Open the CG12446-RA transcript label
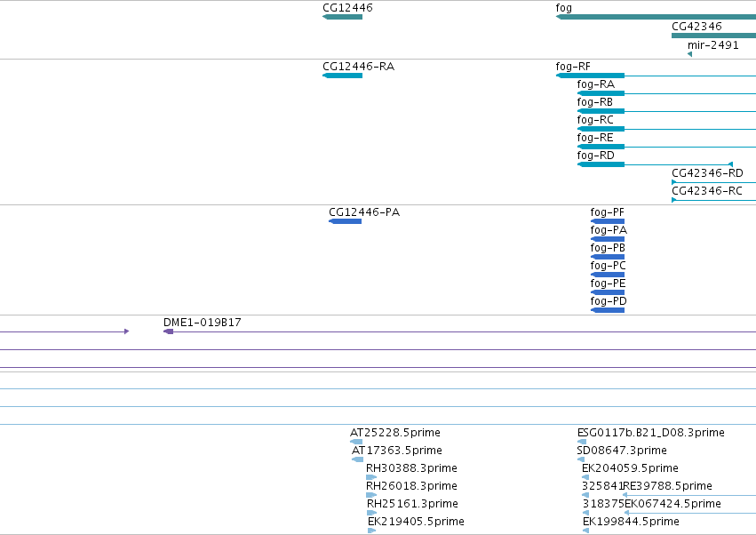Image resolution: width=756 pixels, height=535 pixels. (359, 67)
